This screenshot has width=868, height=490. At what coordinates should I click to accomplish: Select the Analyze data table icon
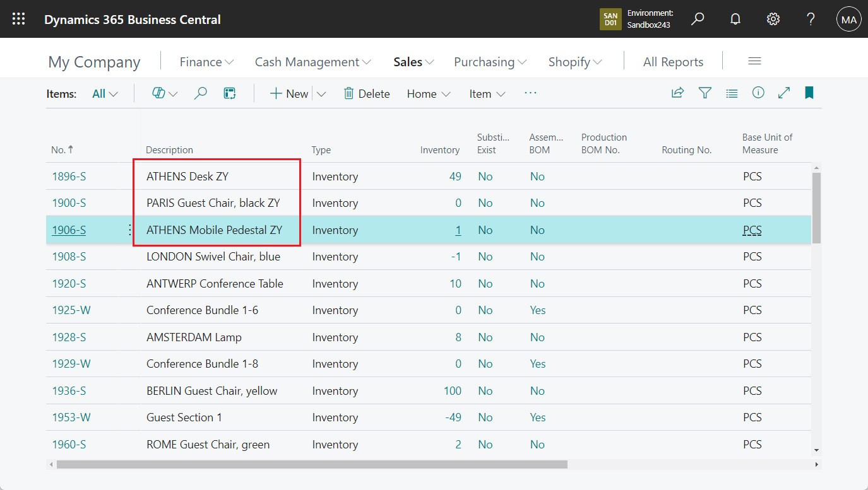tap(229, 93)
